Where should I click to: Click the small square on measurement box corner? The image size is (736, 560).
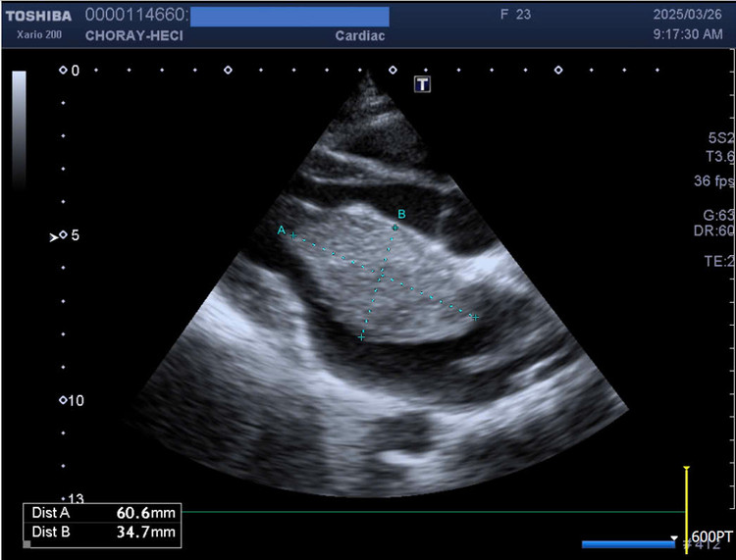pos(26,542)
